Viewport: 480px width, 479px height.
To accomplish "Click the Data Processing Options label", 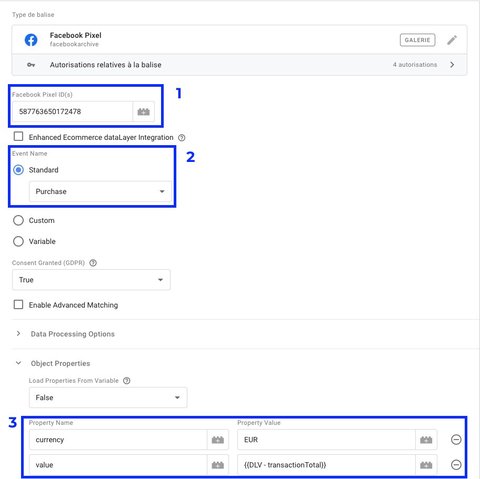I will [x=73, y=334].
